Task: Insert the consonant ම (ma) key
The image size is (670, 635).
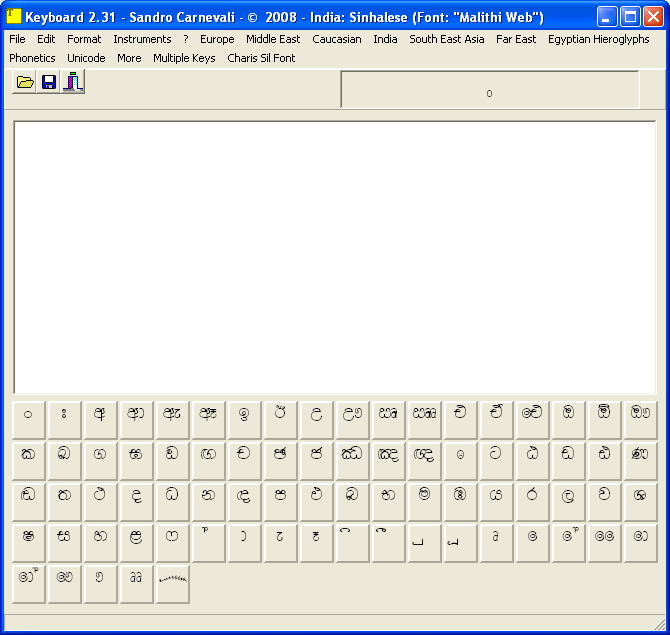Action: [423, 502]
